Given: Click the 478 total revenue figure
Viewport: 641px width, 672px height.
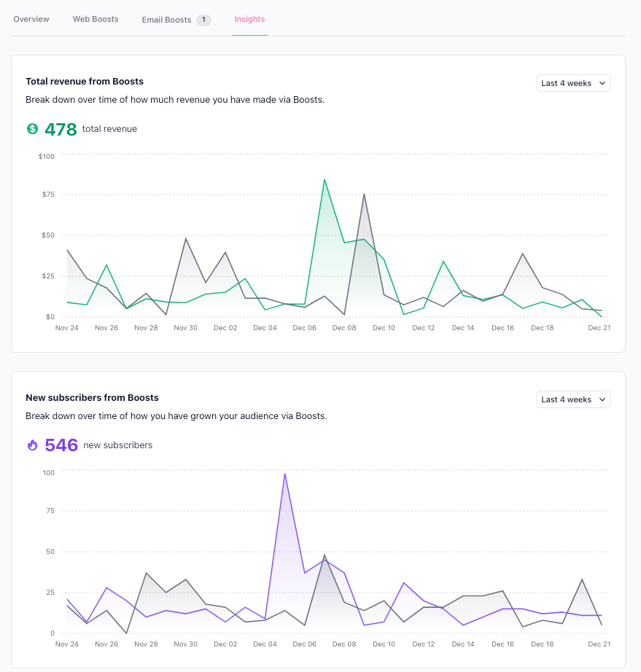Looking at the screenshot, I should [x=61, y=129].
